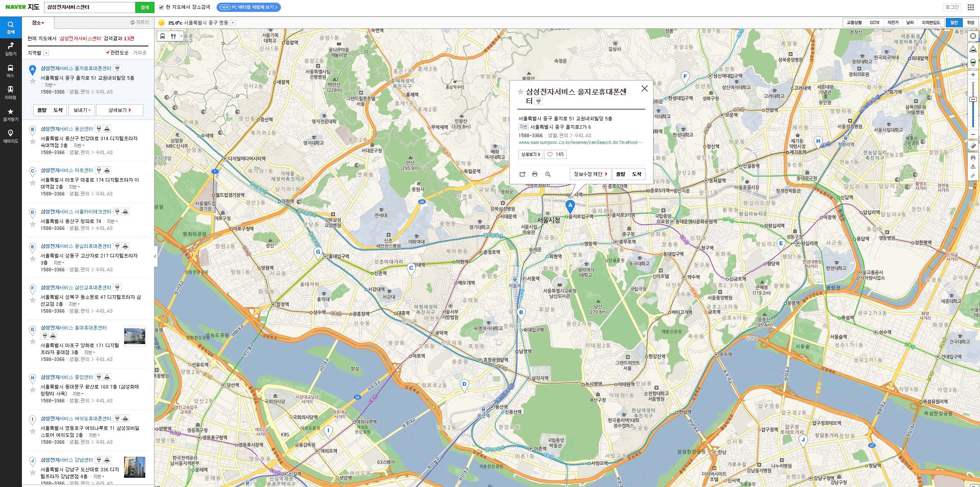Click map zoom-in plus button
The width and height of the screenshot is (980, 487).
[x=973, y=75]
